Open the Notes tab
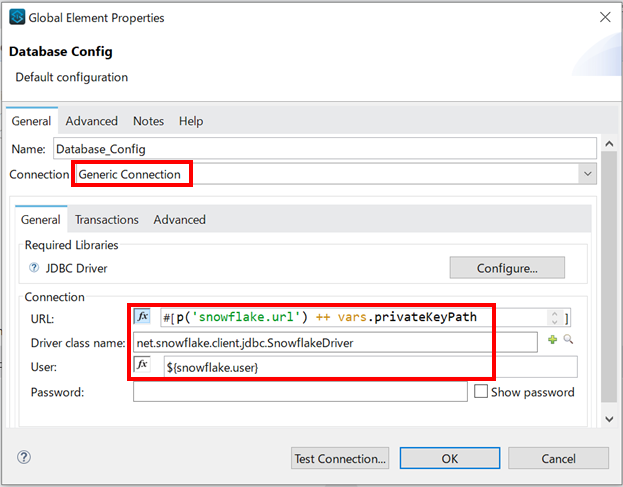The image size is (623, 487). coord(148,121)
